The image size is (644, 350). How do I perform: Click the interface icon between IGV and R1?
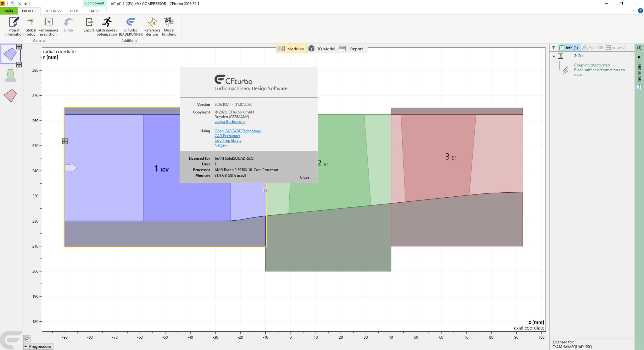(x=265, y=191)
